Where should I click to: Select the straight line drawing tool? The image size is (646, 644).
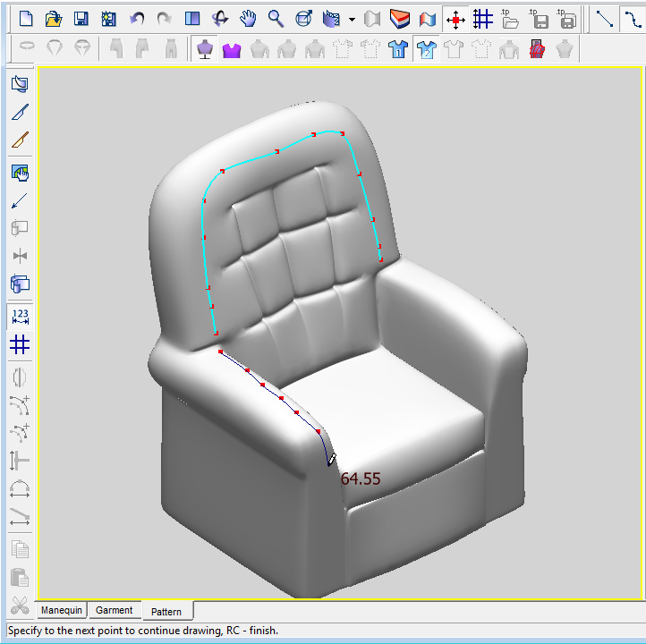(x=604, y=19)
